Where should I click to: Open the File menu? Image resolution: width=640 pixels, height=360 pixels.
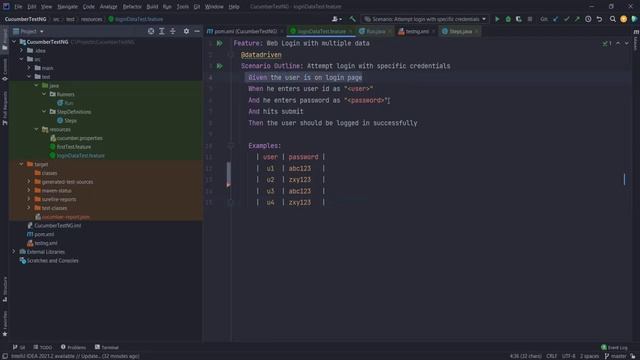(18, 7)
